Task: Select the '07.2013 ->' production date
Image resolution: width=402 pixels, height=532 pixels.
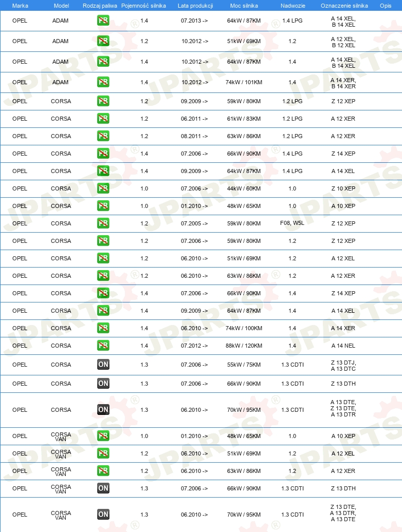Action: tap(194, 21)
